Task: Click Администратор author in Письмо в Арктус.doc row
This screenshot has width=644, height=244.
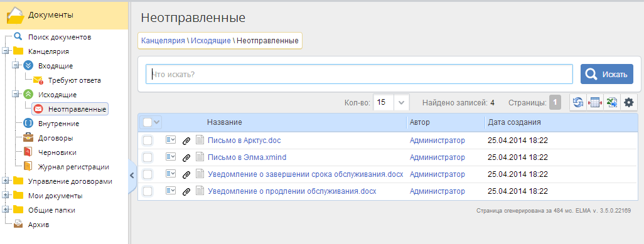Action: click(437, 141)
